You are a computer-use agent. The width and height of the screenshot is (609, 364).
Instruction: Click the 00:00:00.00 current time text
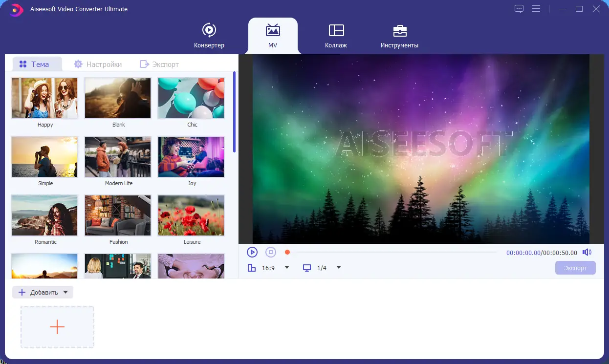click(523, 253)
